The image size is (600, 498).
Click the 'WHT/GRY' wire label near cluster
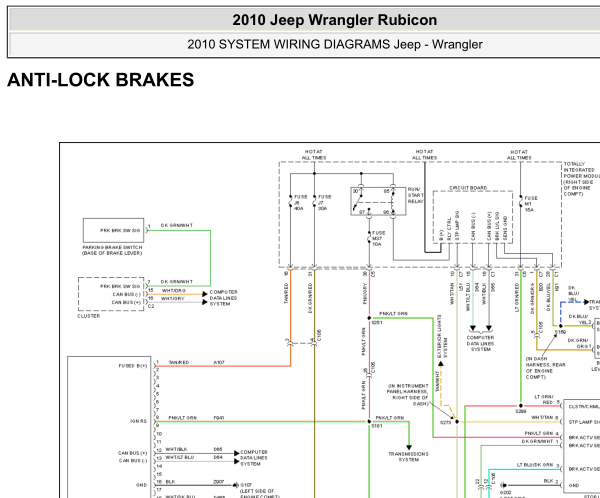click(173, 299)
